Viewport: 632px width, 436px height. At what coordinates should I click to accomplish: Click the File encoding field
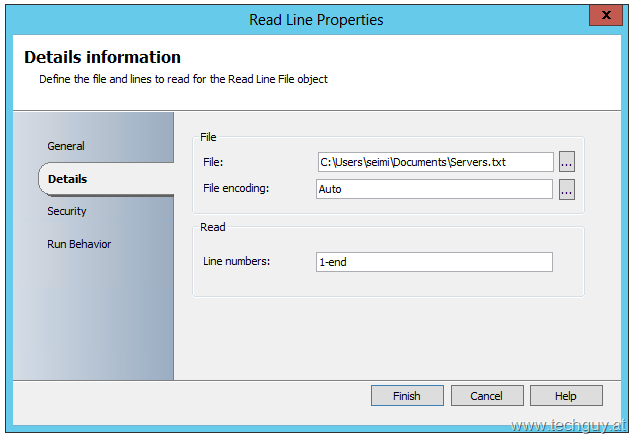coord(434,189)
